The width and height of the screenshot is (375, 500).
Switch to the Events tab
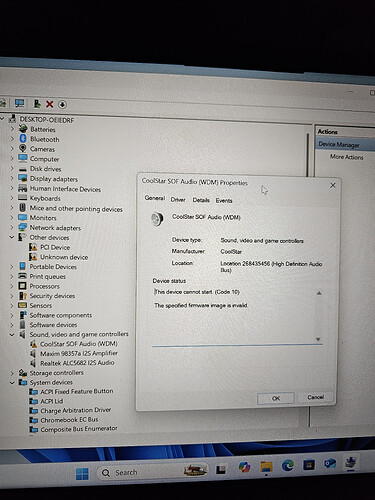pyautogui.click(x=224, y=200)
